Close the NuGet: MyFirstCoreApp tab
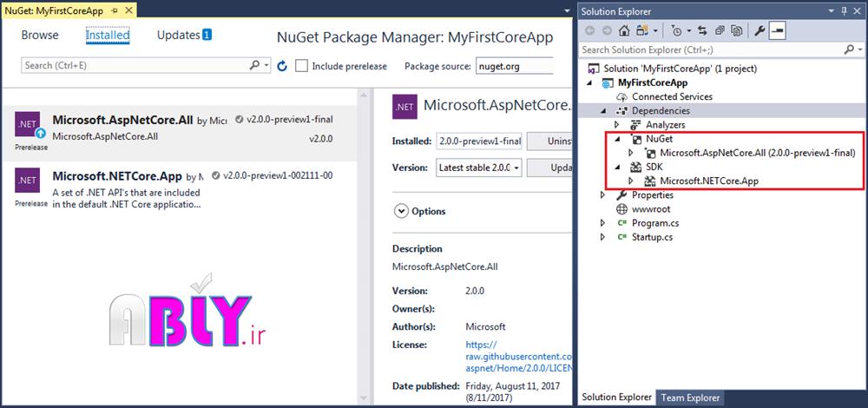The height and width of the screenshot is (408, 868). [128, 10]
